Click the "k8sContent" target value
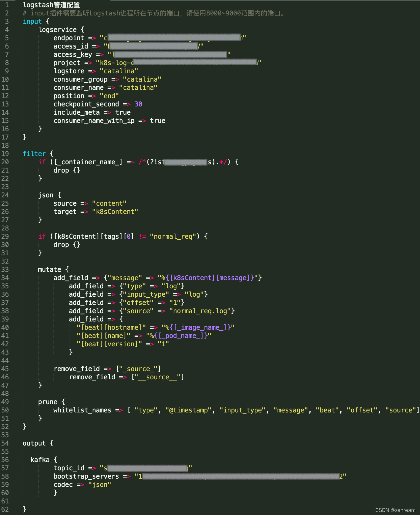The width and height of the screenshot is (420, 515). (115, 212)
